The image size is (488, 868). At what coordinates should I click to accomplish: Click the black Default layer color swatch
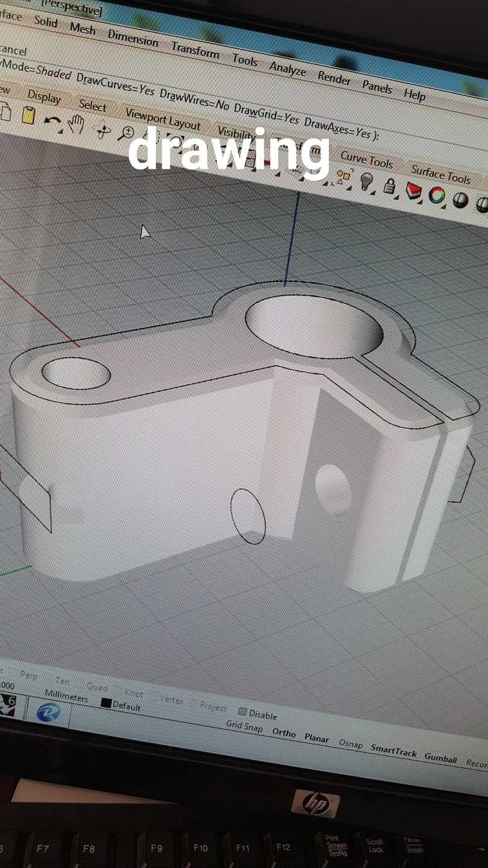point(106,703)
